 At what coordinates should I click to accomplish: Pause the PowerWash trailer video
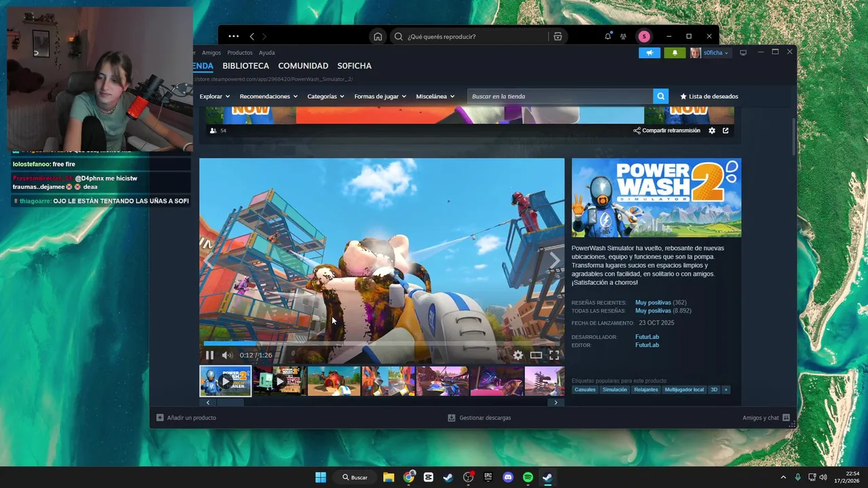pyautogui.click(x=210, y=355)
